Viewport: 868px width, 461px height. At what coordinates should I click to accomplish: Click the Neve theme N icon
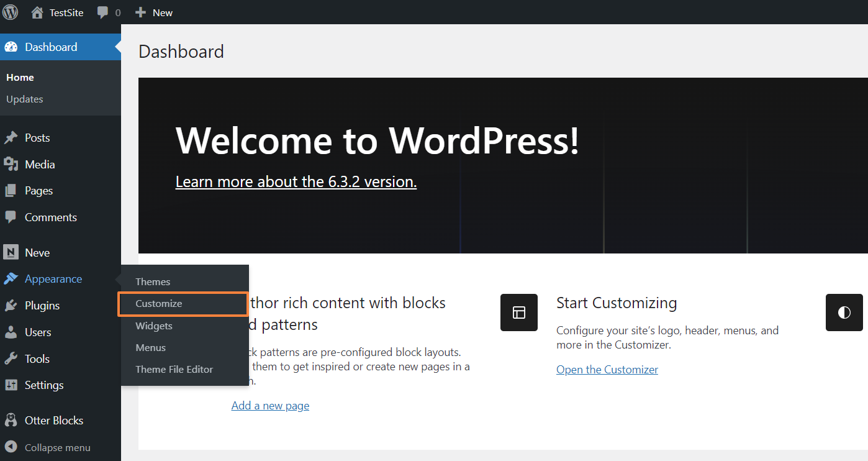11,252
